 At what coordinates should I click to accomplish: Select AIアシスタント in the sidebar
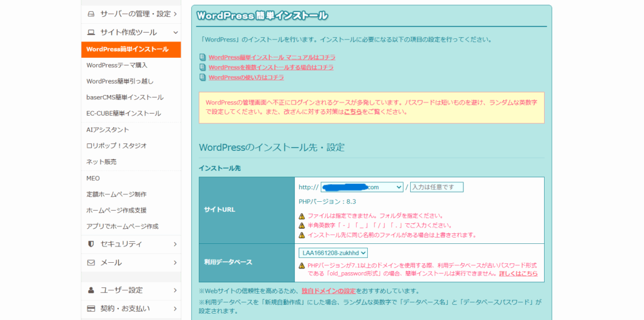pyautogui.click(x=108, y=130)
